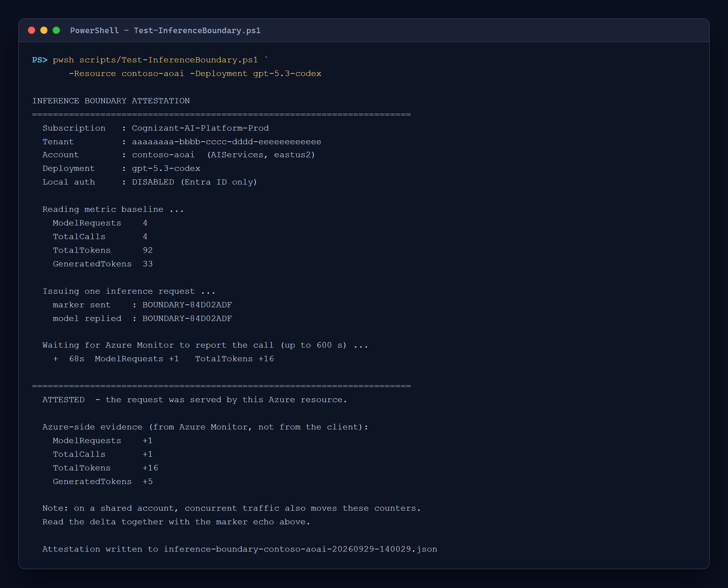This screenshot has height=588, width=728.
Task: Click the '+ 68s' elapsed time entry
Action: (69, 359)
